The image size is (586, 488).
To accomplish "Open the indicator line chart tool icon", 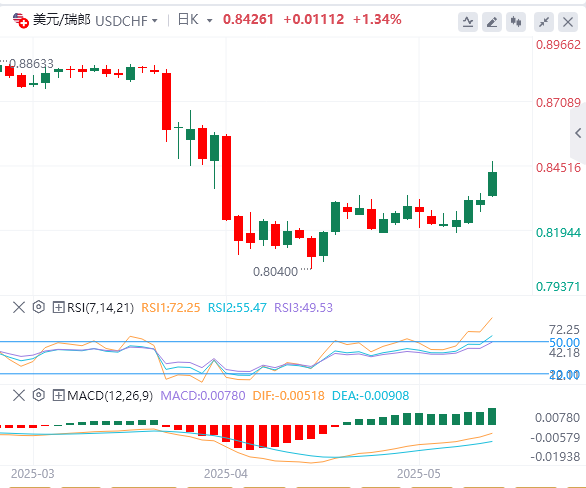I will [x=468, y=22].
